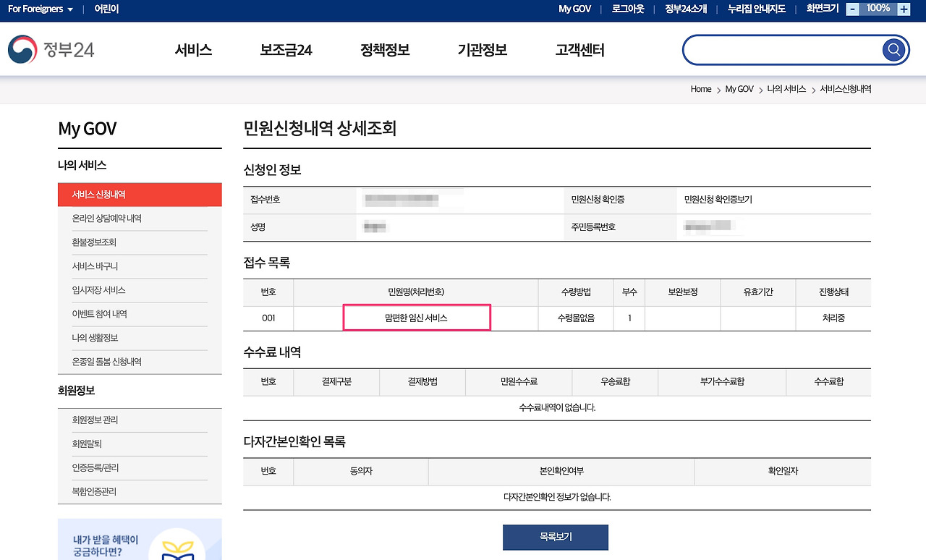This screenshot has width=926, height=560.
Task: Open 정부24소개 page
Action: pos(685,9)
